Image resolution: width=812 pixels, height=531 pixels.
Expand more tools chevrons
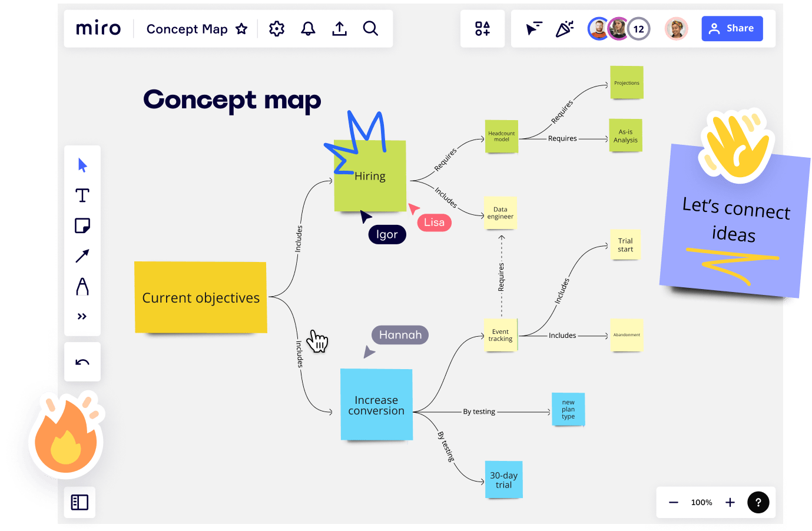click(x=82, y=317)
